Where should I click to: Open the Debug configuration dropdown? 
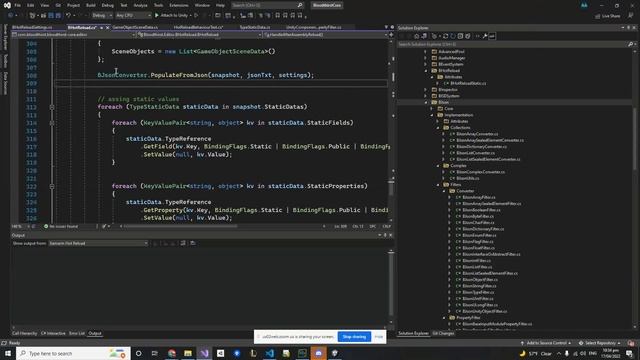tap(102, 16)
